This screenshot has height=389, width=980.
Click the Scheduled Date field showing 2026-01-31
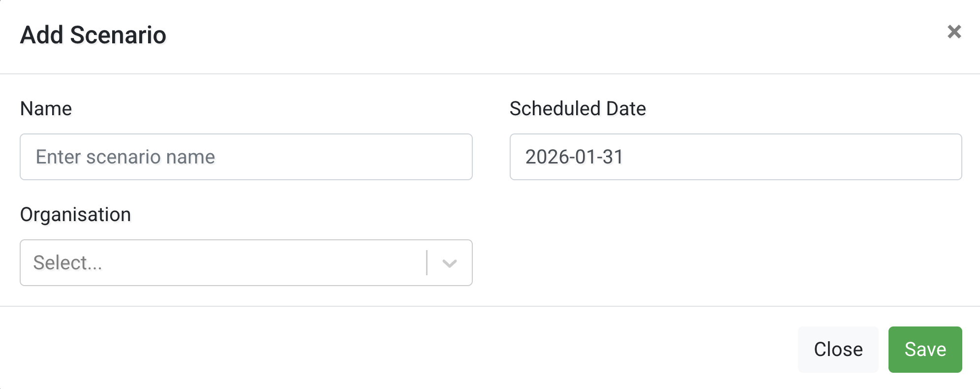(x=735, y=157)
